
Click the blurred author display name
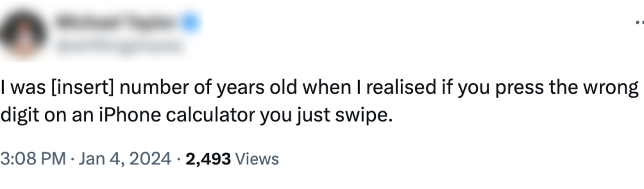pyautogui.click(x=116, y=22)
